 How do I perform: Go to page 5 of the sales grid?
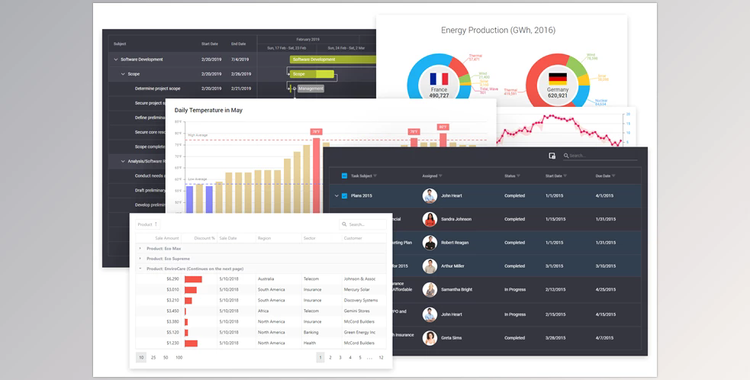tap(360, 358)
